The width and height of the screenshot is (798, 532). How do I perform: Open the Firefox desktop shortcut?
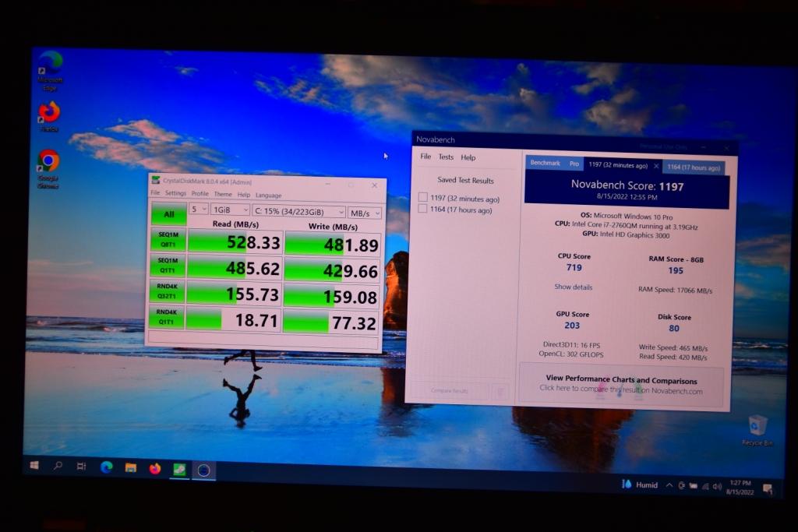click(49, 118)
